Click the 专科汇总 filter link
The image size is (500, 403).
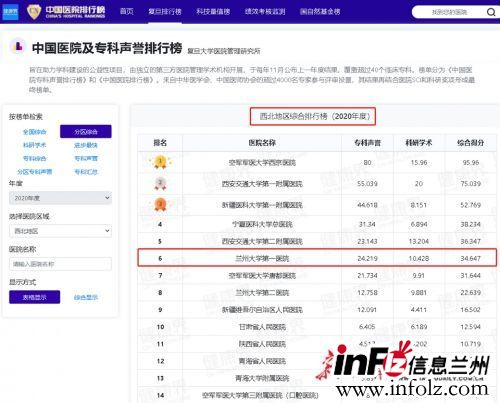pyautogui.click(x=86, y=172)
